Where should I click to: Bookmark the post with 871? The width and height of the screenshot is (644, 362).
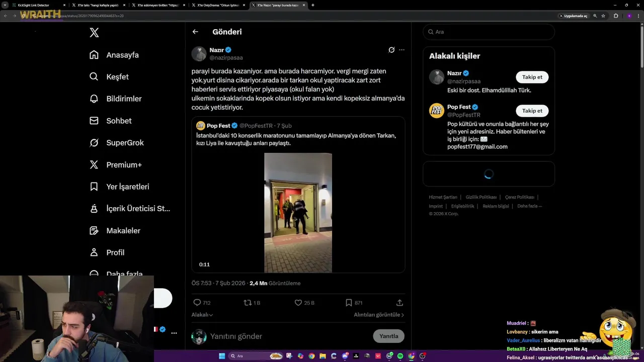click(x=349, y=303)
